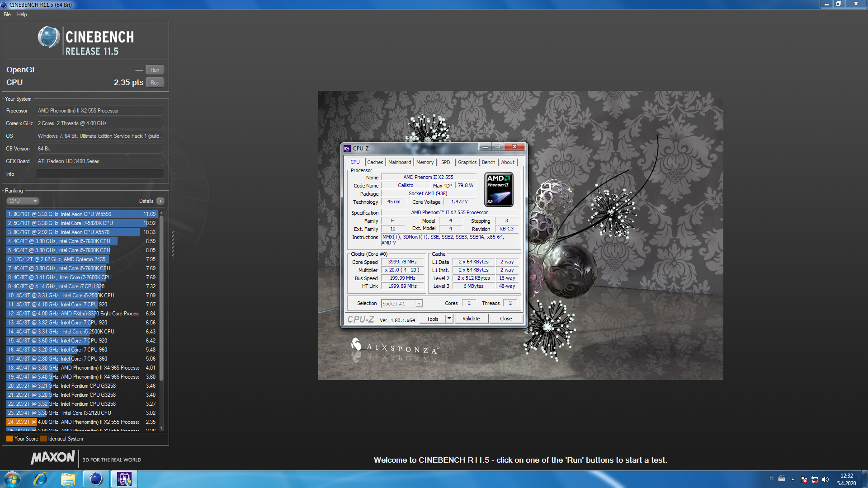Run the OpenGL benchmark
The width and height of the screenshot is (868, 488).
[x=155, y=70]
